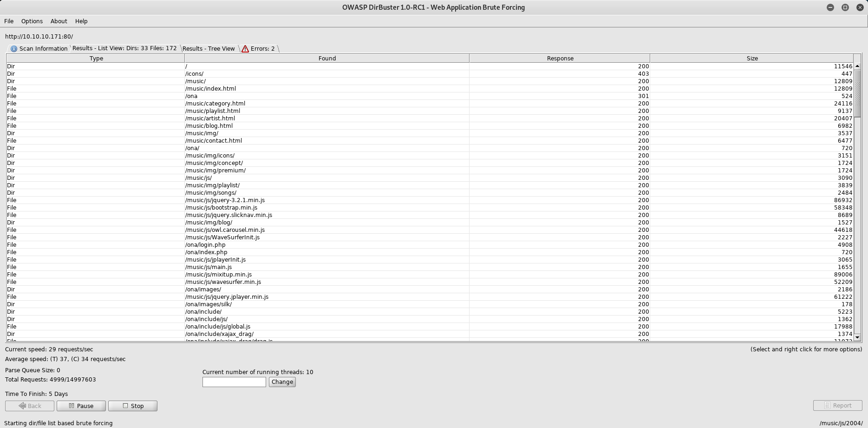This screenshot has width=868, height=428.
Task: Select the /music/contact.html row
Action: click(430, 140)
